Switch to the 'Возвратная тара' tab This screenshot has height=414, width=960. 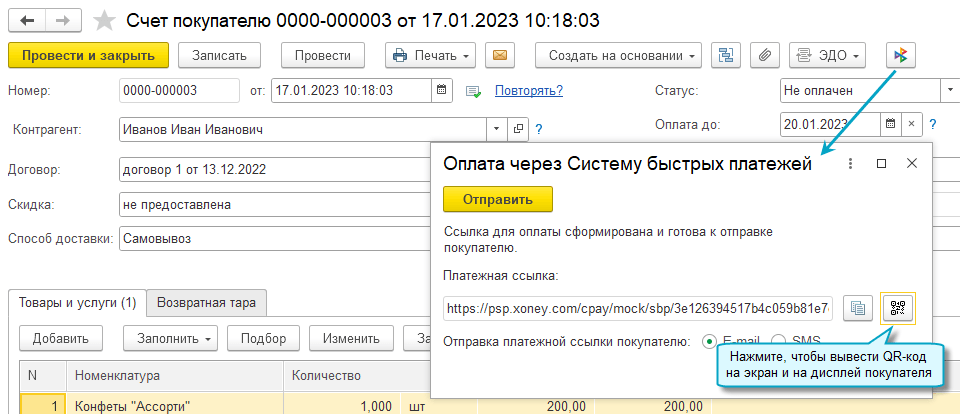click(x=206, y=303)
